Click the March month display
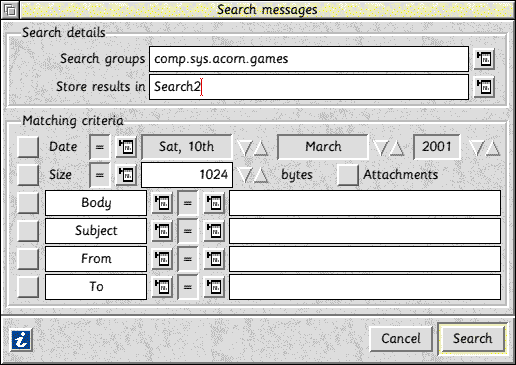 [x=323, y=147]
